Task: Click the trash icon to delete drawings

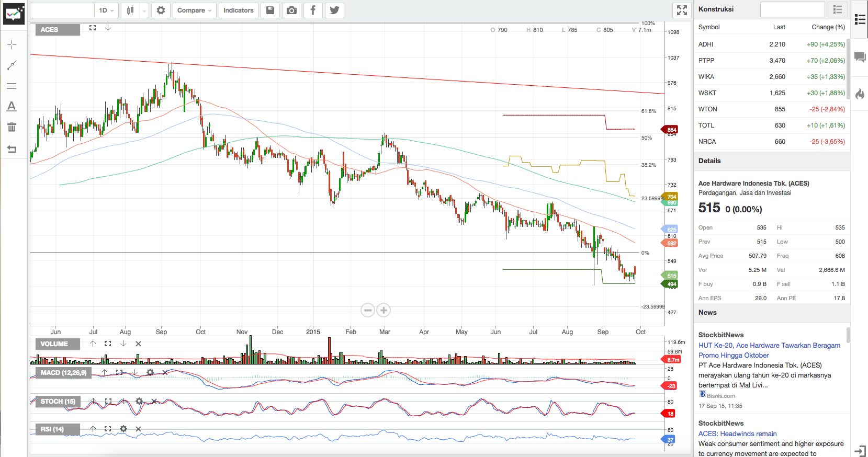Action: point(12,127)
